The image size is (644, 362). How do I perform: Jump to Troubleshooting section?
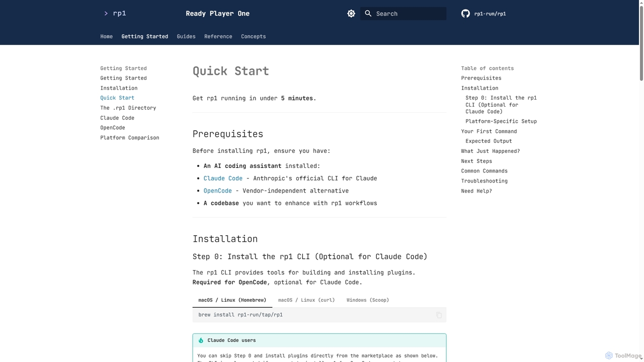point(485,181)
